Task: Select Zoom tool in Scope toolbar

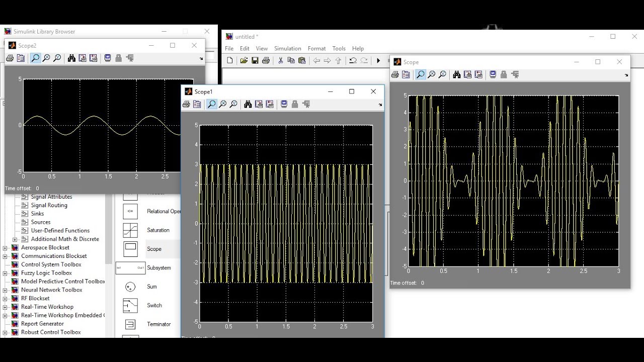Action: (x=421, y=74)
